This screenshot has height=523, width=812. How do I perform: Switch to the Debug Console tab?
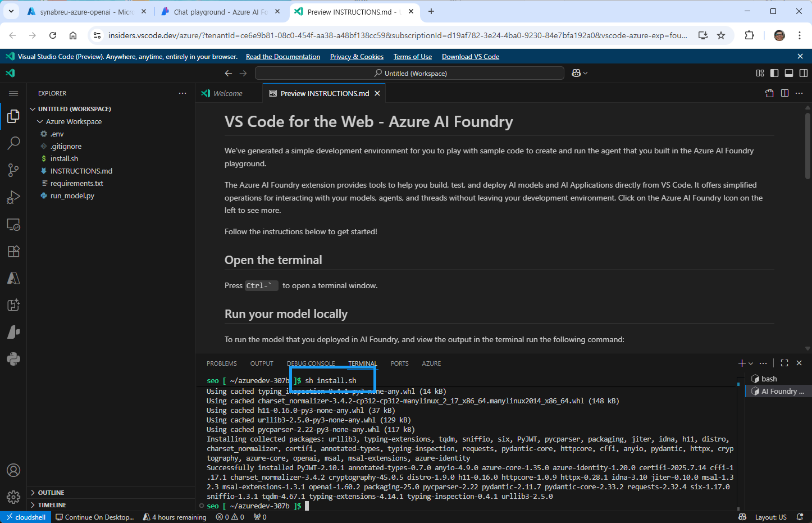[x=311, y=363]
